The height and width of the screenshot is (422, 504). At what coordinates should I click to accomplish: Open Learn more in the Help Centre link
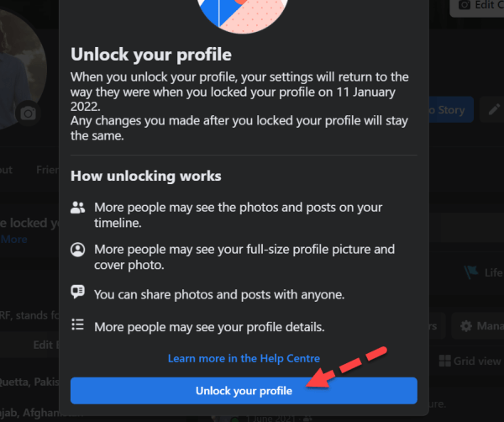(244, 358)
